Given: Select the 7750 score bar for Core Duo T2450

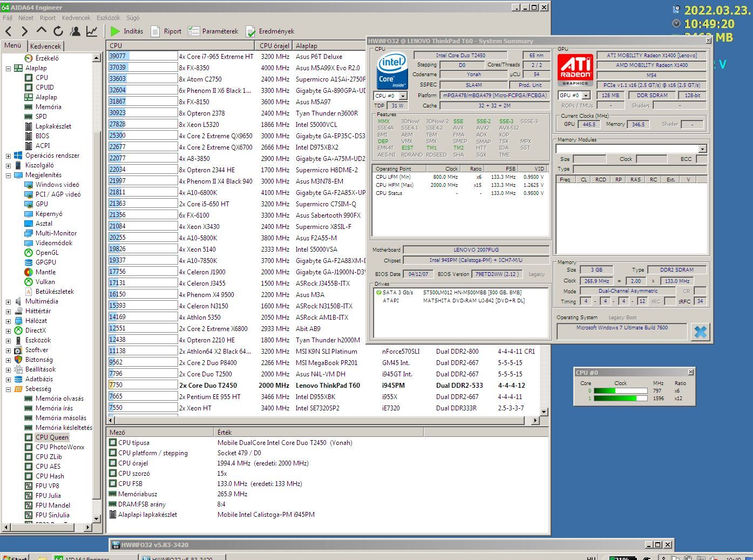Looking at the screenshot, I should click(x=143, y=385).
